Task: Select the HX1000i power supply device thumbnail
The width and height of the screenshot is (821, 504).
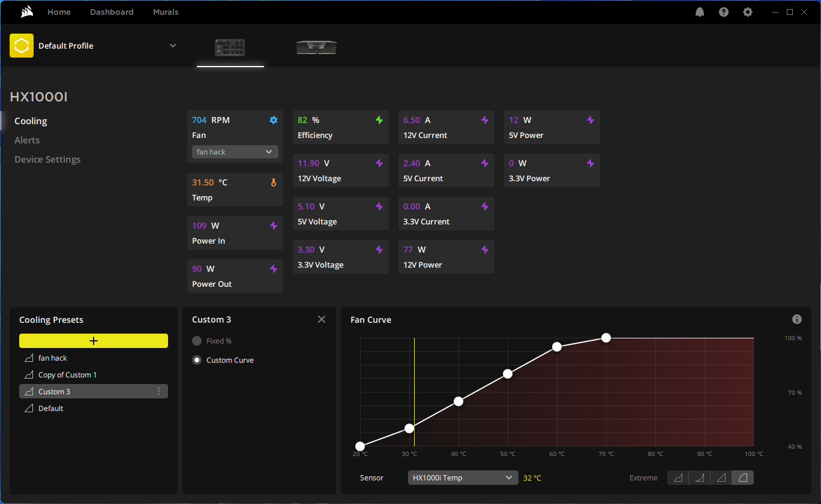Action: (x=230, y=47)
